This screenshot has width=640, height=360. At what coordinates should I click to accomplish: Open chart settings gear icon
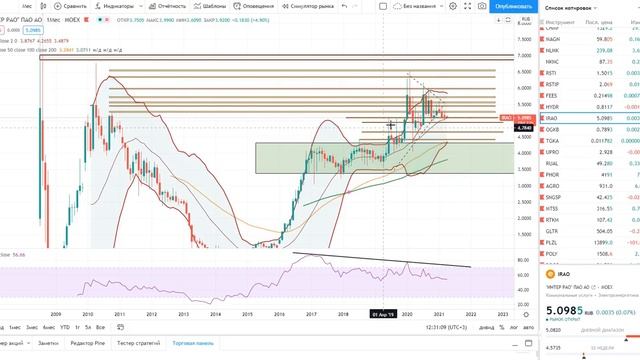pyautogui.click(x=453, y=6)
